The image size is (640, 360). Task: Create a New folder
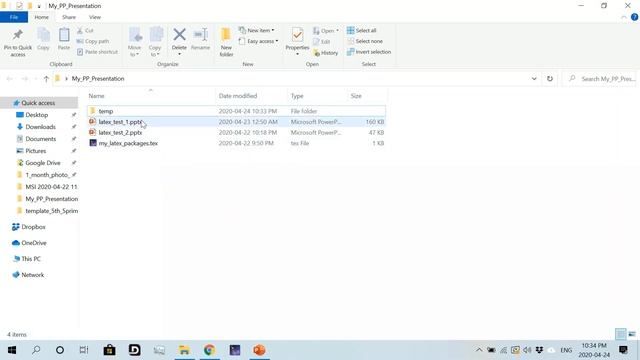226,42
